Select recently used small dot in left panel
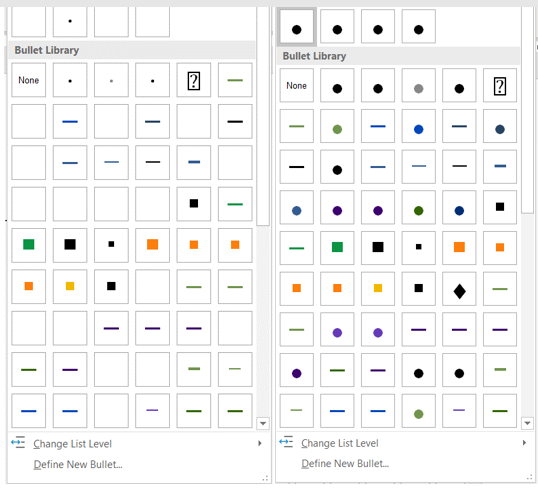 (70, 21)
